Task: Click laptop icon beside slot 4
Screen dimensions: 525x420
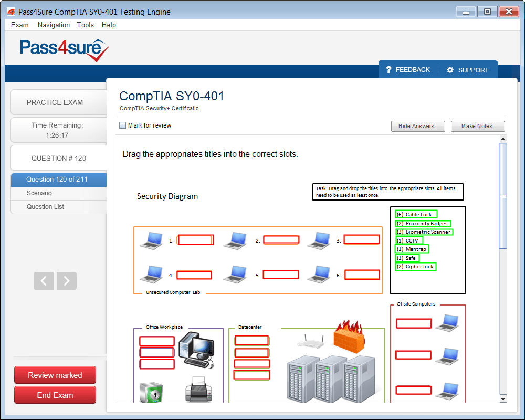Action: pyautogui.click(x=152, y=274)
